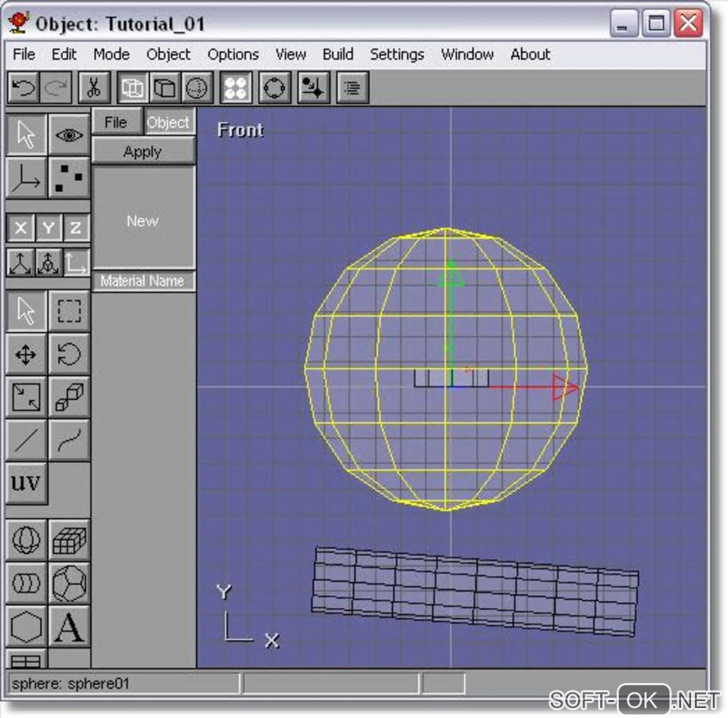Open the Object menu
This screenshot has width=728, height=718.
coord(168,54)
